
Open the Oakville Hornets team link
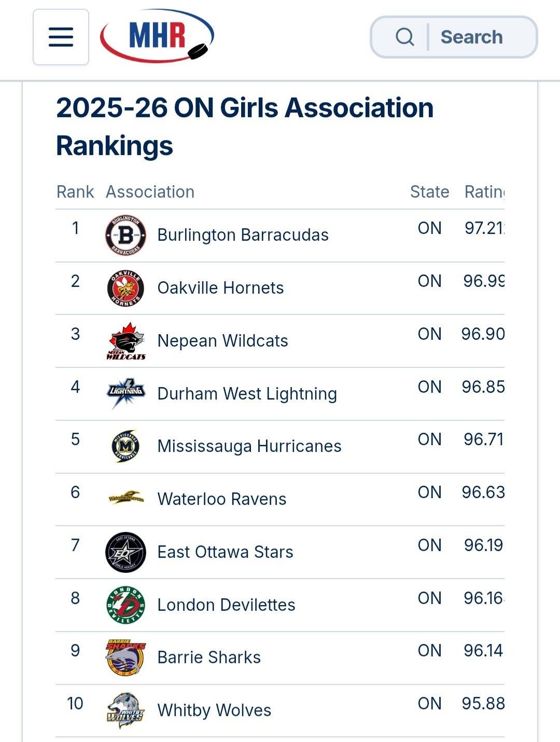click(x=220, y=288)
